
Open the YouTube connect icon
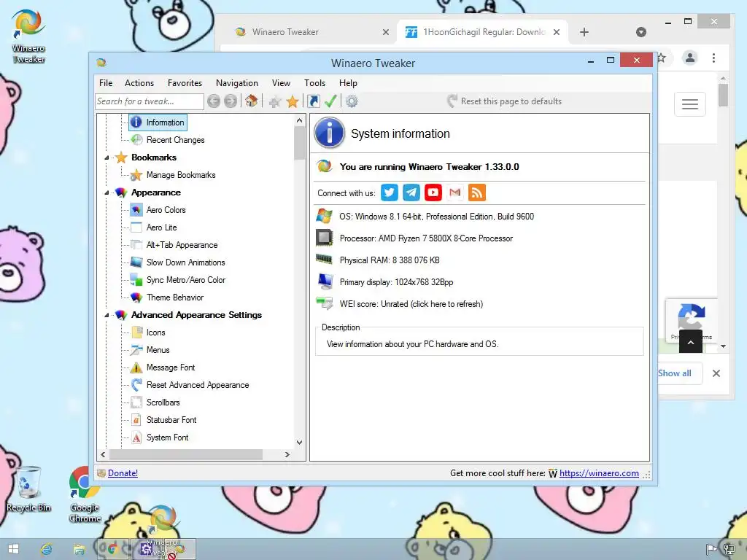click(433, 192)
